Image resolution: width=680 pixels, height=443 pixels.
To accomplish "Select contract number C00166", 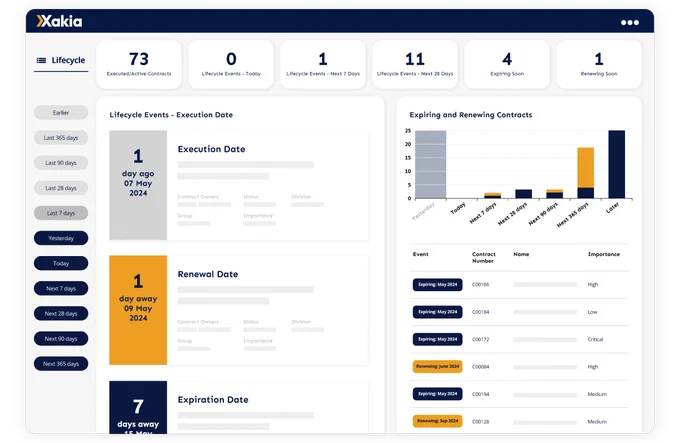I will [481, 285].
